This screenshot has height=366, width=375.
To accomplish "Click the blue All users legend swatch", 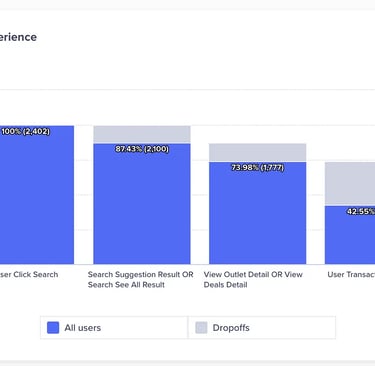I will 53,328.
